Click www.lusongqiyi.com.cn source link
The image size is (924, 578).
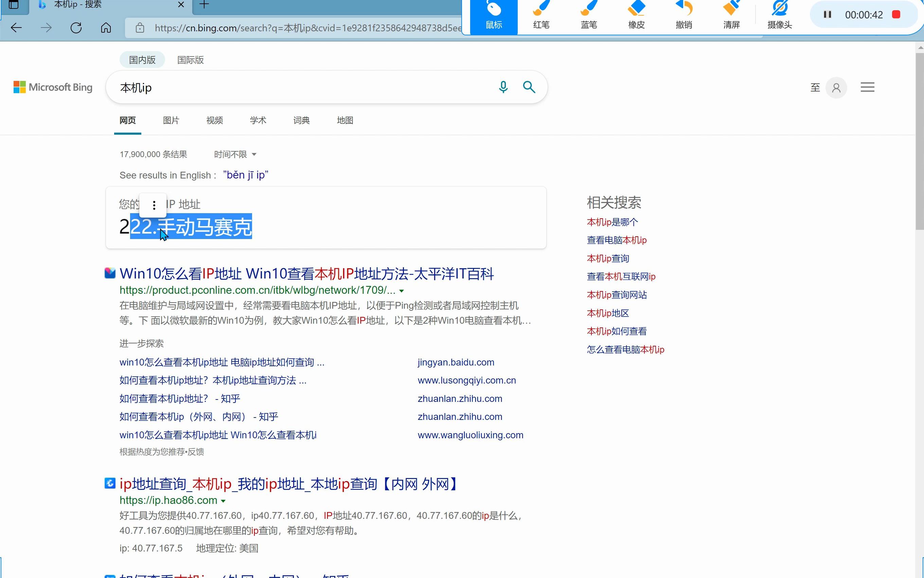click(x=466, y=380)
